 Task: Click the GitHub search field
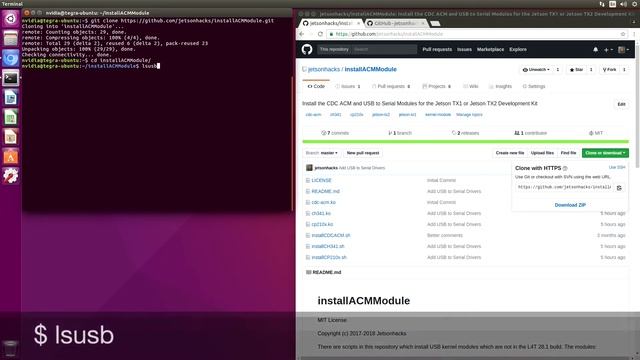(384, 49)
